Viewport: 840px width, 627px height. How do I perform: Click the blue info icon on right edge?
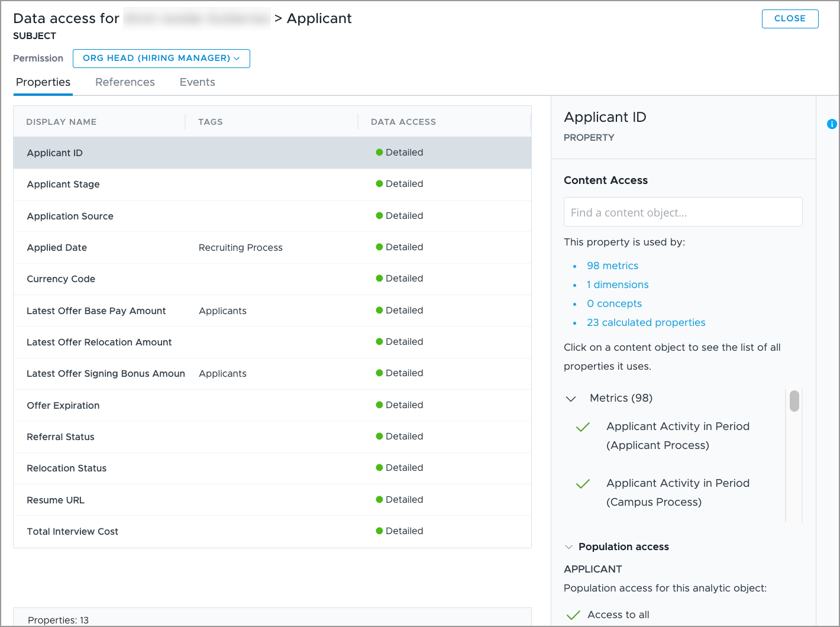tap(832, 124)
